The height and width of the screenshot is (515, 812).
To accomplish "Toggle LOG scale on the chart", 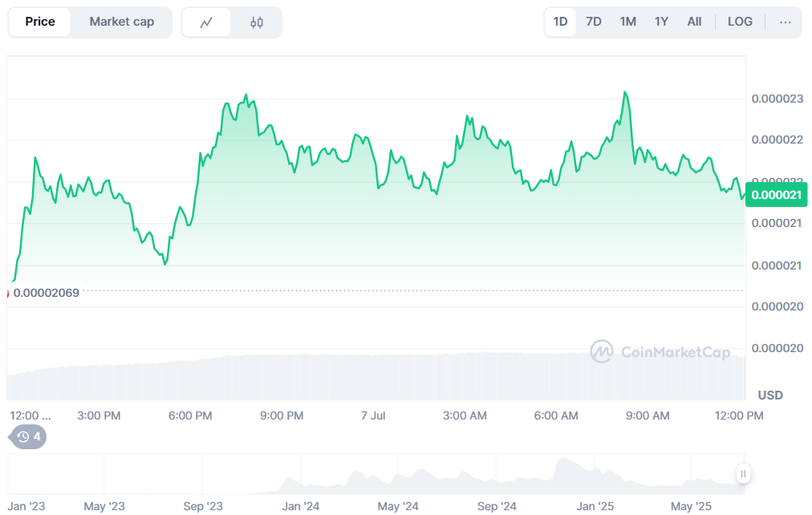I will [740, 22].
